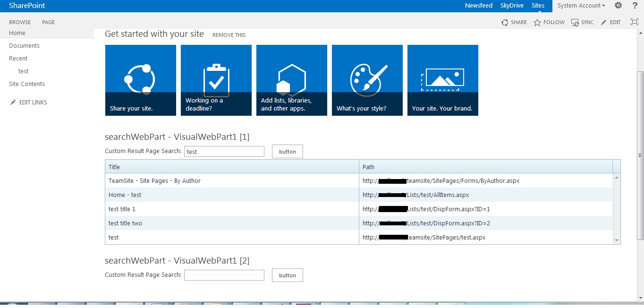The height and width of the screenshot is (308, 644).
Task: Enable Focus on Content mode icon
Action: [x=634, y=21]
